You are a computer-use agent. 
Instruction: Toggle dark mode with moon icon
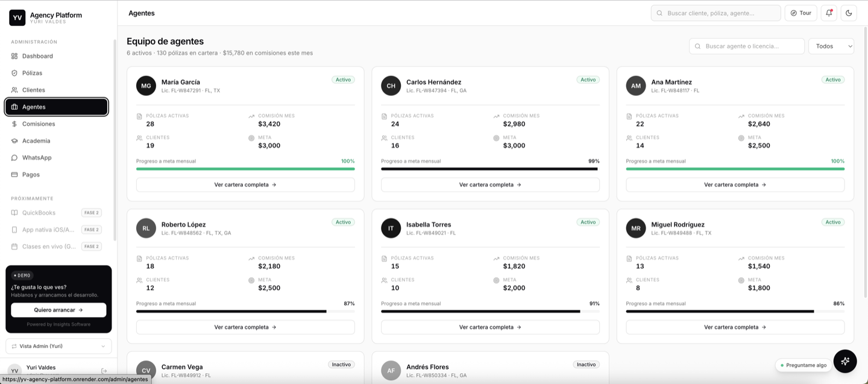point(849,13)
